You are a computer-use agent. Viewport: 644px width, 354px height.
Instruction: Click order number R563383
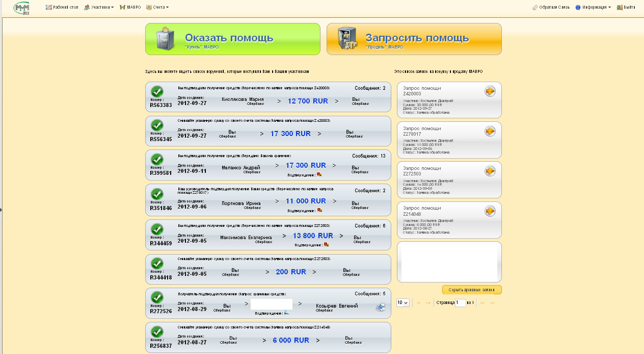[x=161, y=105]
